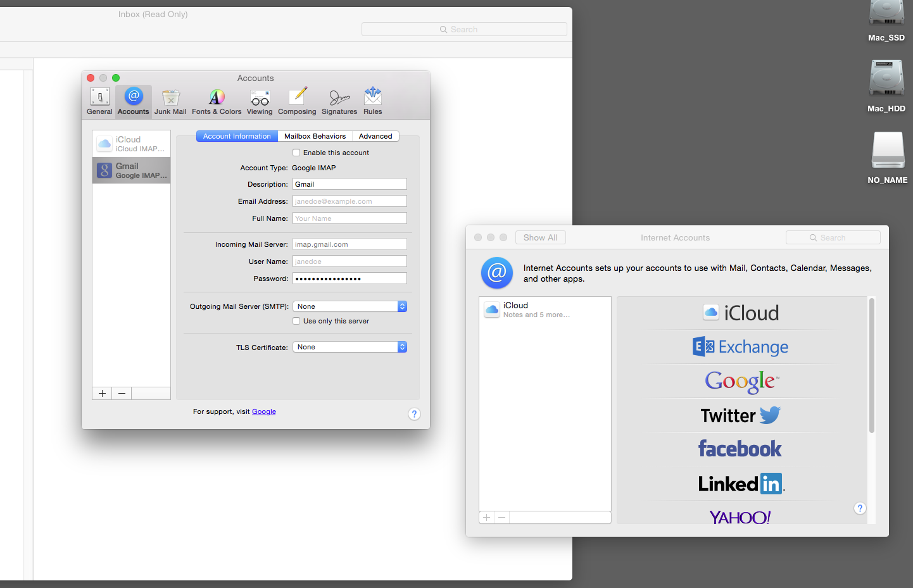The width and height of the screenshot is (913, 588).
Task: Enable this account checkbox
Action: [296, 153]
